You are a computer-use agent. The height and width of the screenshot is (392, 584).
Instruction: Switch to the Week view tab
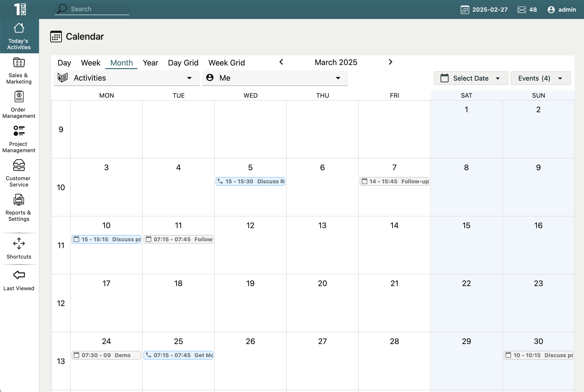pos(91,63)
